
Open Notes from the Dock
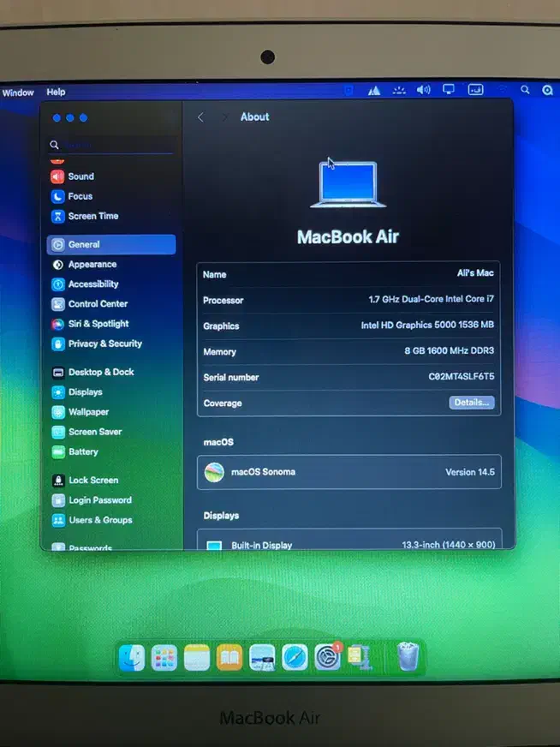[197, 658]
